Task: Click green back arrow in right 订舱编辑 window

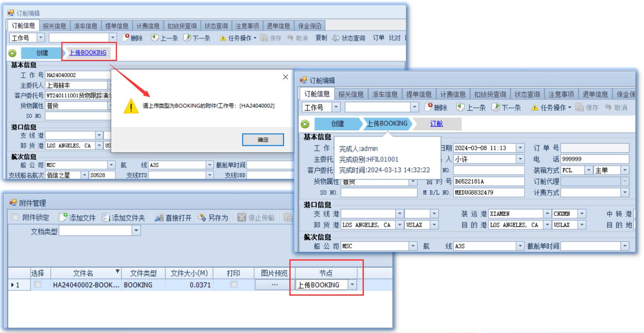Action: click(305, 124)
